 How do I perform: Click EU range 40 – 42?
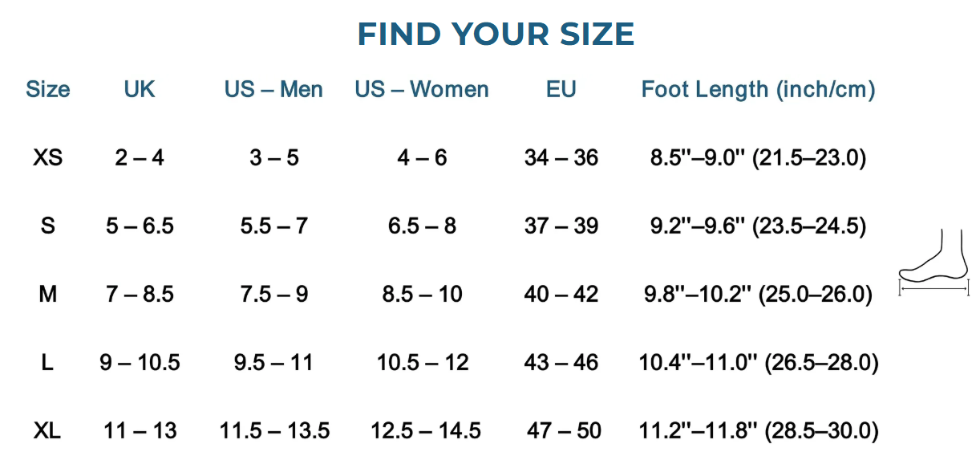[561, 295]
